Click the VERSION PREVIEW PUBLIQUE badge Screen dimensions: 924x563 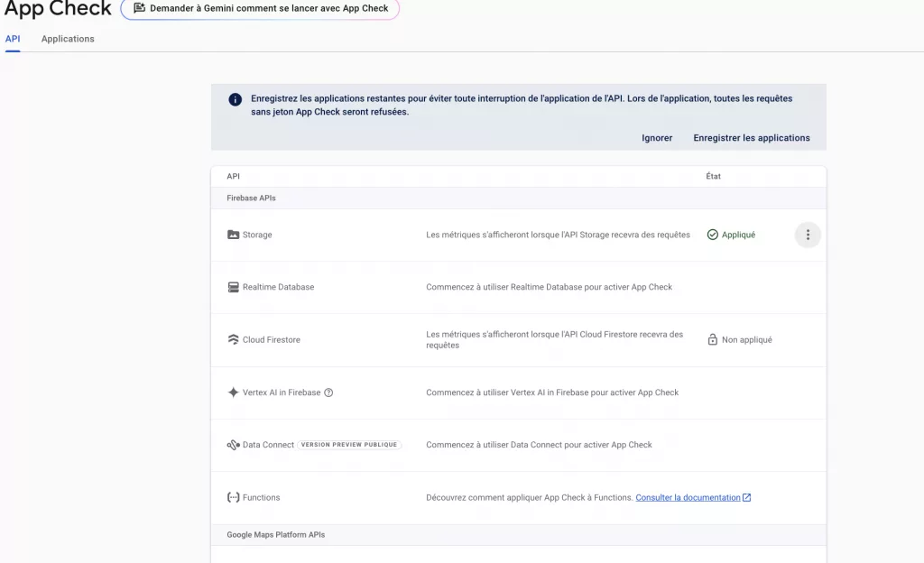(349, 445)
